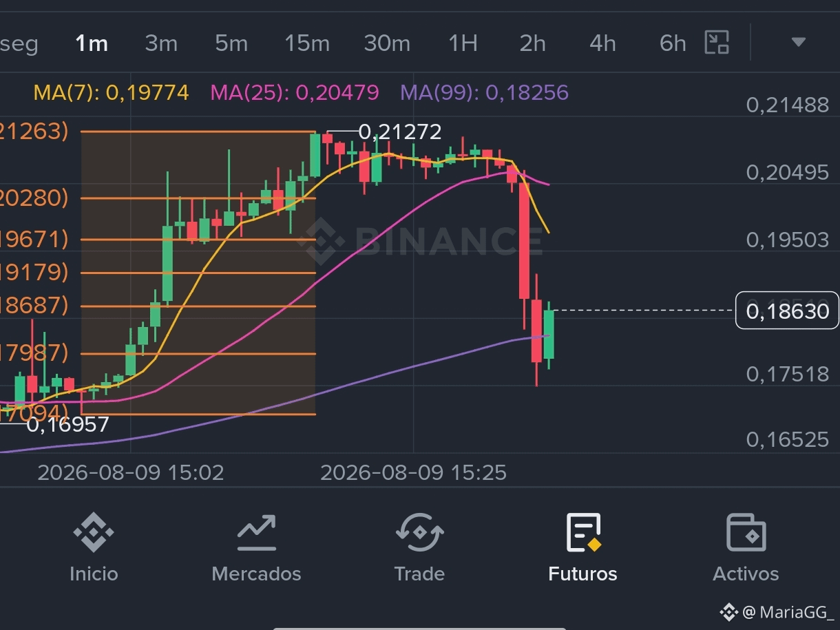Tap the MA(99) indicator label
The height and width of the screenshot is (630, 840).
(485, 92)
